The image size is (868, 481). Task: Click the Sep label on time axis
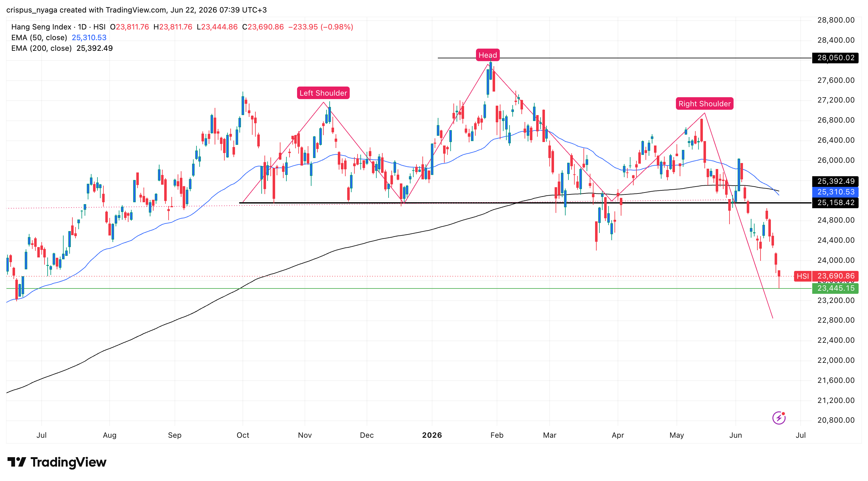(x=175, y=435)
